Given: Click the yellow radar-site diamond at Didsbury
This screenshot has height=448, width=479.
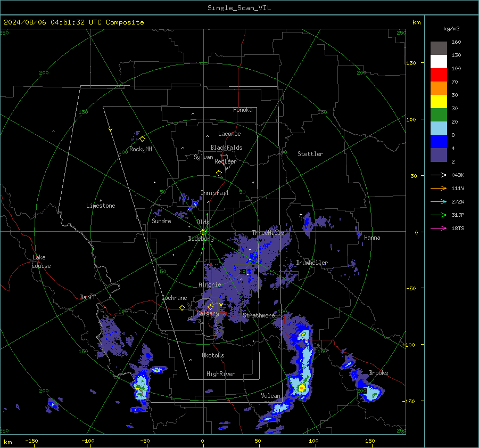Looking at the screenshot, I should pyautogui.click(x=203, y=232).
